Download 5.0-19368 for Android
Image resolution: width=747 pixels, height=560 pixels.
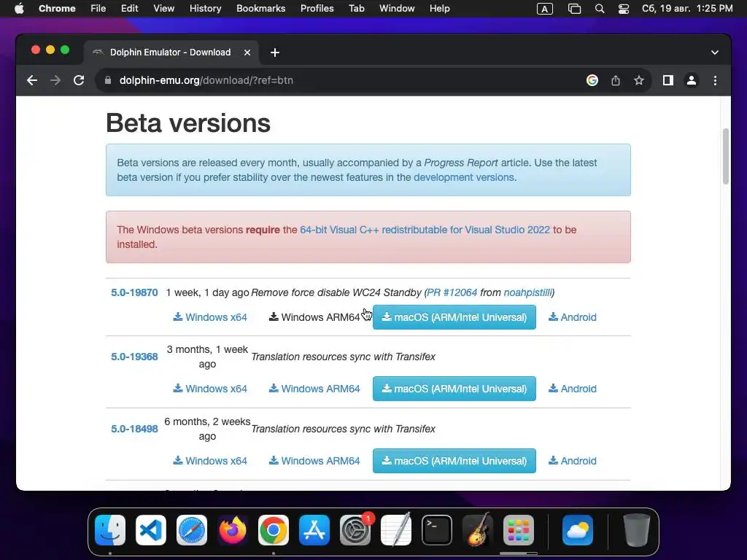(572, 389)
